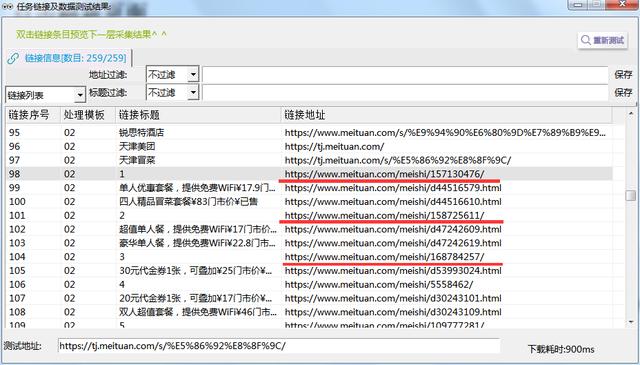
Task: Click 保存 next to title filter
Action: pos(623,92)
